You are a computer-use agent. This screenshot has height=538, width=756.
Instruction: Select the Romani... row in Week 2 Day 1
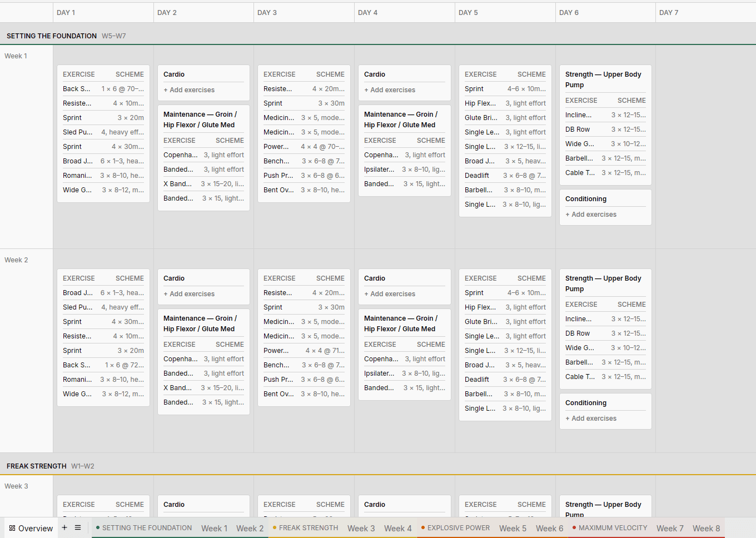pos(103,380)
